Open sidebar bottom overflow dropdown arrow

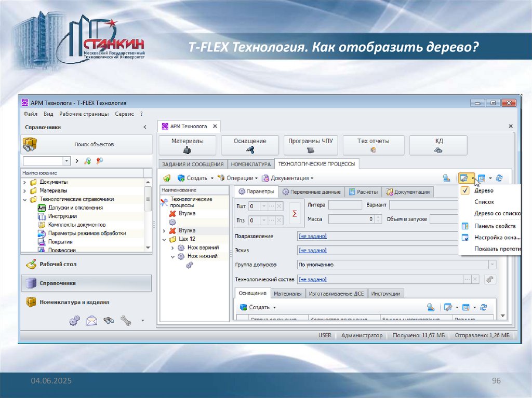click(143, 320)
